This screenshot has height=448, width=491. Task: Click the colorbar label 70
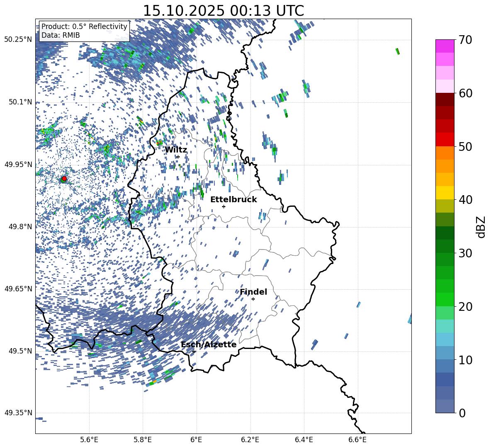tap(465, 40)
